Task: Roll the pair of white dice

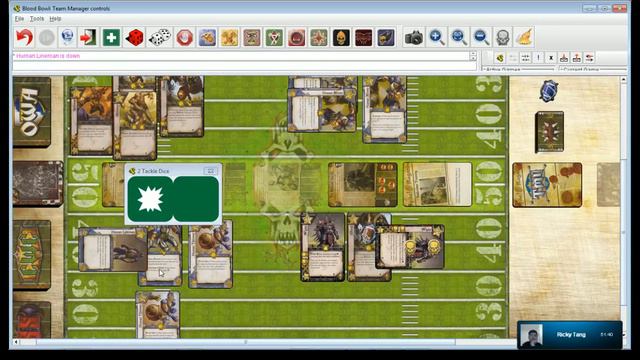Action: [x=160, y=38]
